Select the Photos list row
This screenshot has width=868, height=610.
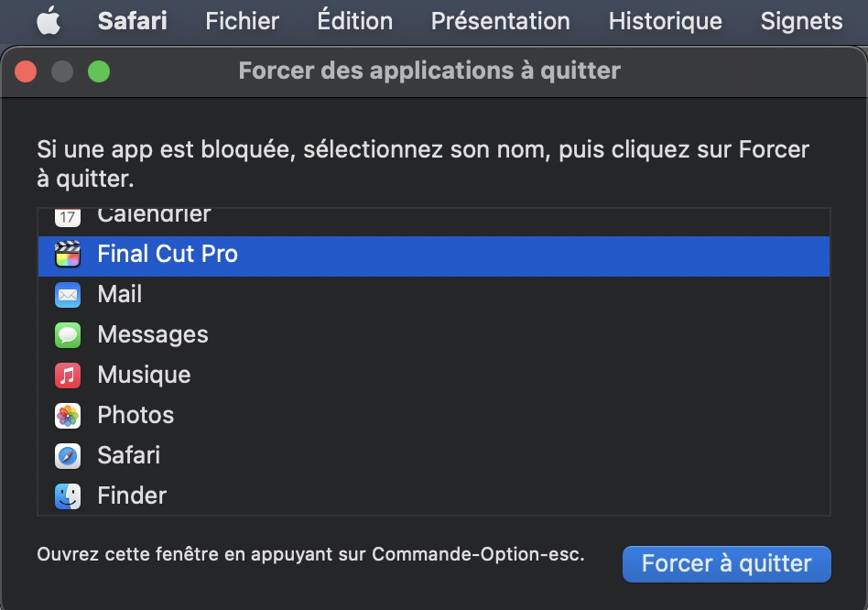pyautogui.click(x=434, y=416)
